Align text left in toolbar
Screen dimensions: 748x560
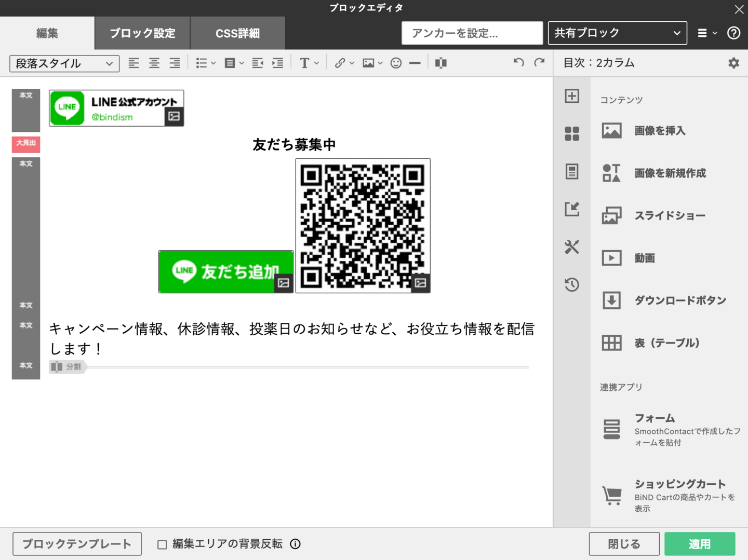(133, 63)
